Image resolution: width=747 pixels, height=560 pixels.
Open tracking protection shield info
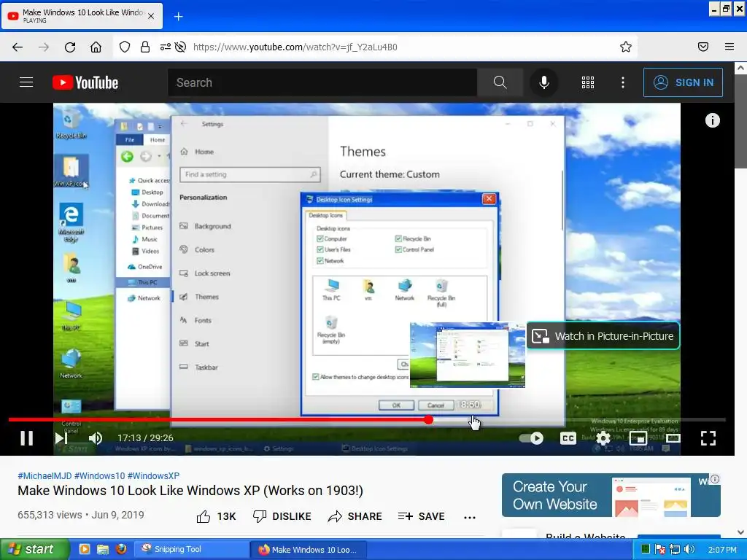[124, 47]
